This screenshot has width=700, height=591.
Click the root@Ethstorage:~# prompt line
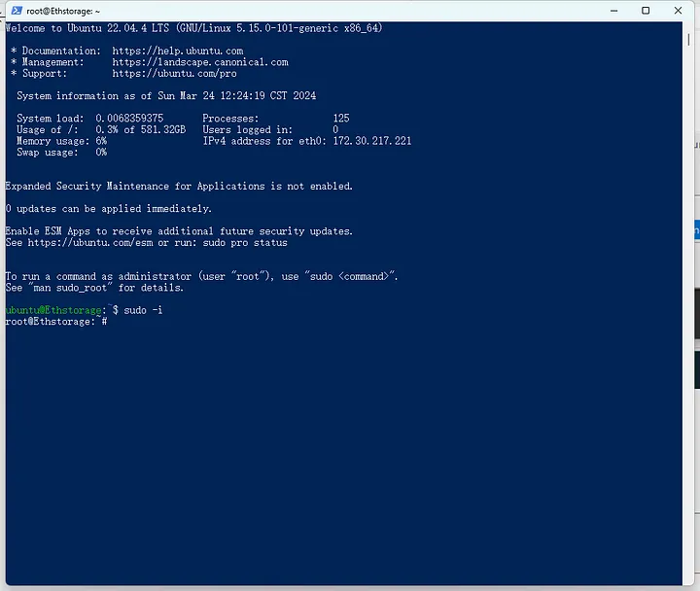coord(56,322)
